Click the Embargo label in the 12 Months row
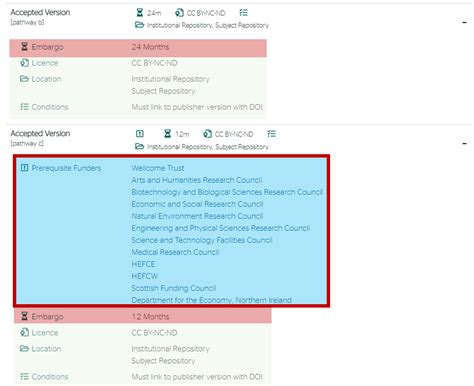 47,316
